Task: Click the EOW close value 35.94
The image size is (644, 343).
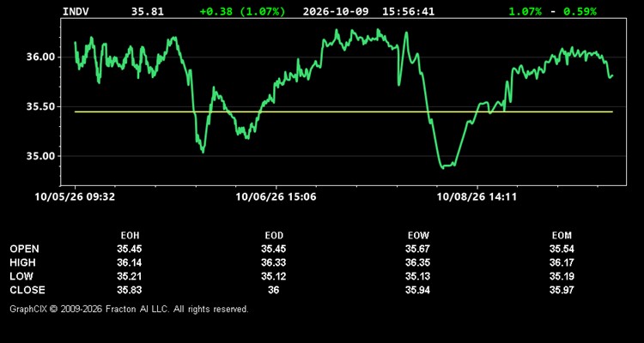Action: pyautogui.click(x=417, y=290)
